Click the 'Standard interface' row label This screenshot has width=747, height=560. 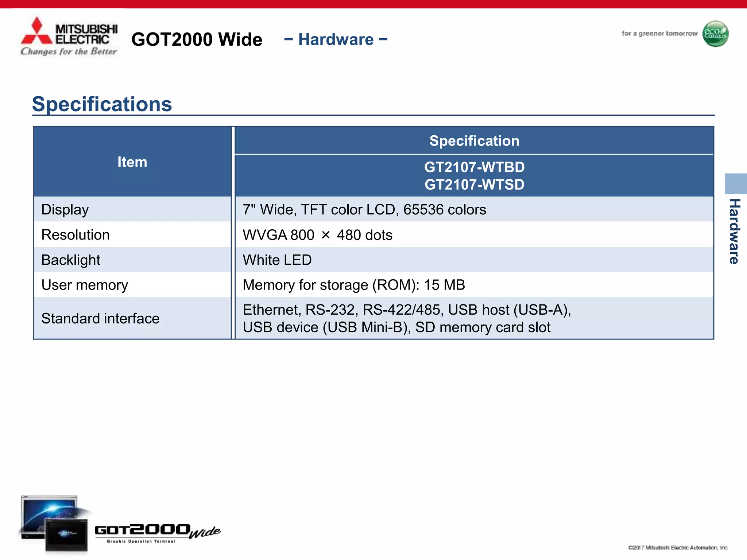(x=100, y=319)
